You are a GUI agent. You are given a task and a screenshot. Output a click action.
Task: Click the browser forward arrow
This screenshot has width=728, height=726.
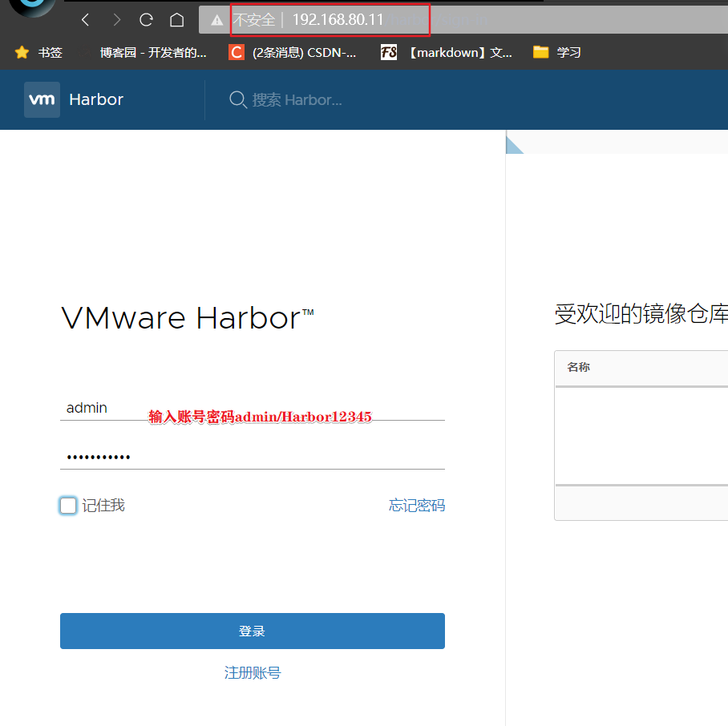[x=116, y=19]
